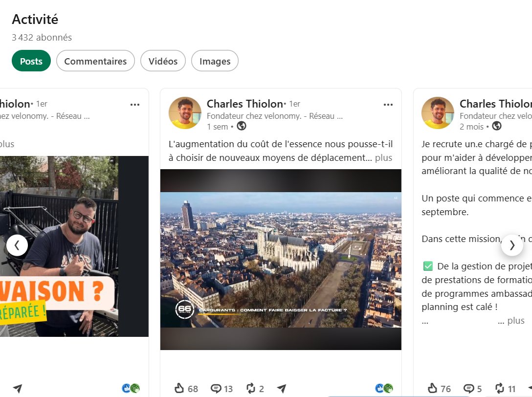Viewport: 532px width, 397px height.
Task: Send the leftmost post via paper plane icon
Action: pyautogui.click(x=18, y=389)
